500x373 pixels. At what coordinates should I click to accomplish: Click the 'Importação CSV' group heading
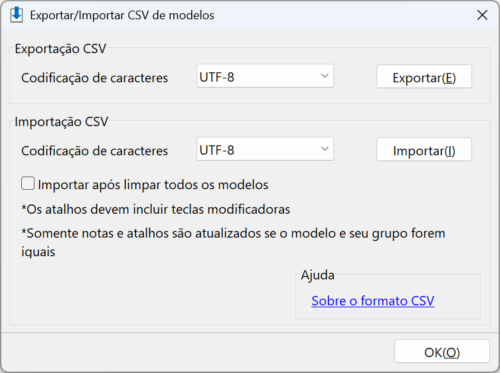click(61, 122)
